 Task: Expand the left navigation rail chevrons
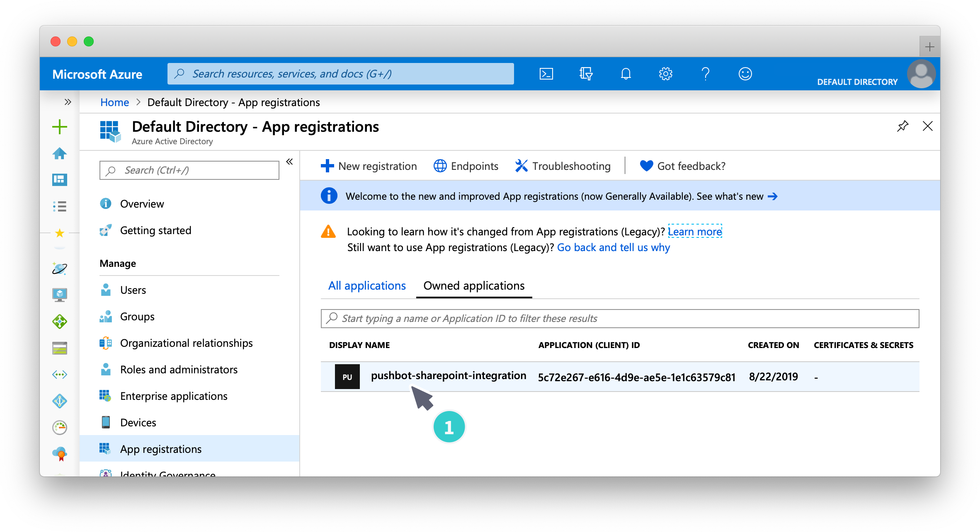click(x=68, y=102)
